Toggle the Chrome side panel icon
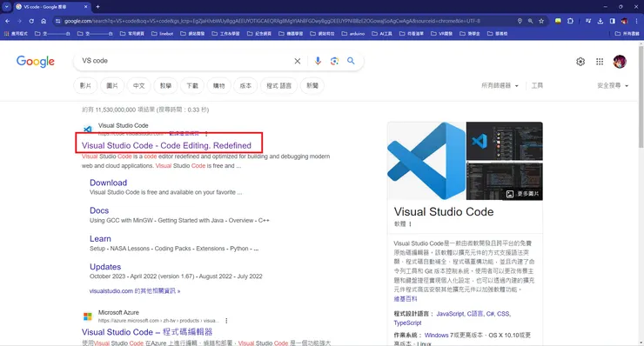This screenshot has width=644, height=346. 613,21
